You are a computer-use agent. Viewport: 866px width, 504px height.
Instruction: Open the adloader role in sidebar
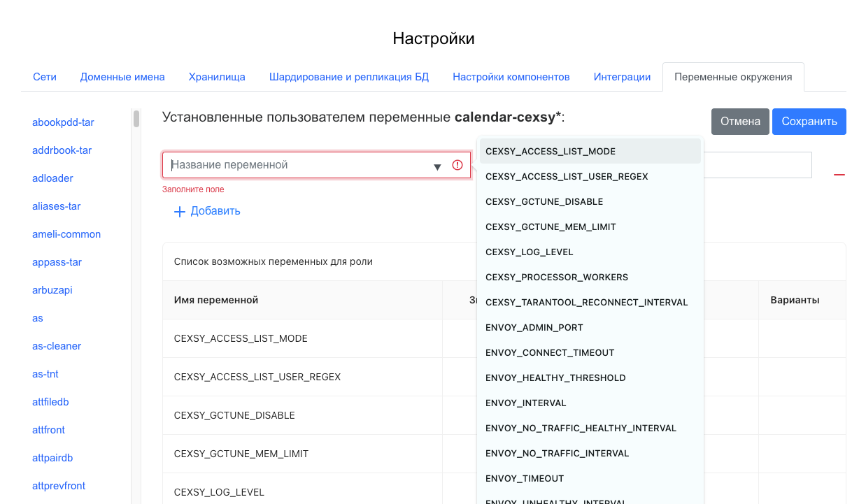[x=52, y=178]
